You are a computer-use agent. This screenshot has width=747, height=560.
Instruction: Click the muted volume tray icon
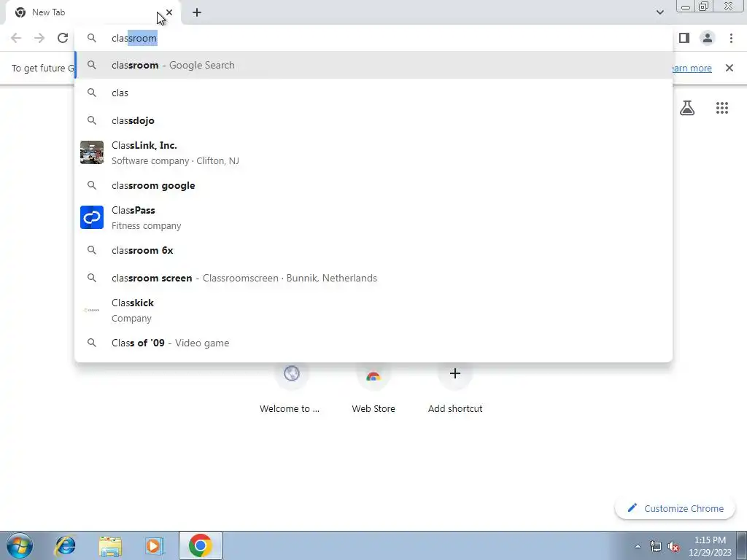pos(673,546)
